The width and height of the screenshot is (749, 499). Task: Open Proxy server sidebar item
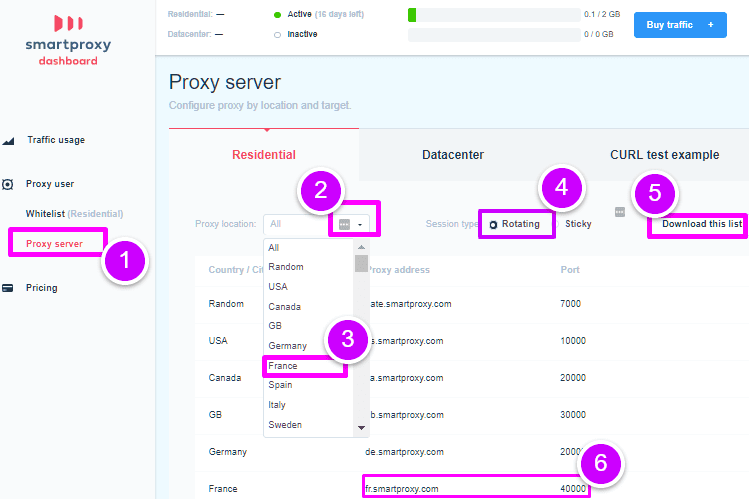point(54,244)
